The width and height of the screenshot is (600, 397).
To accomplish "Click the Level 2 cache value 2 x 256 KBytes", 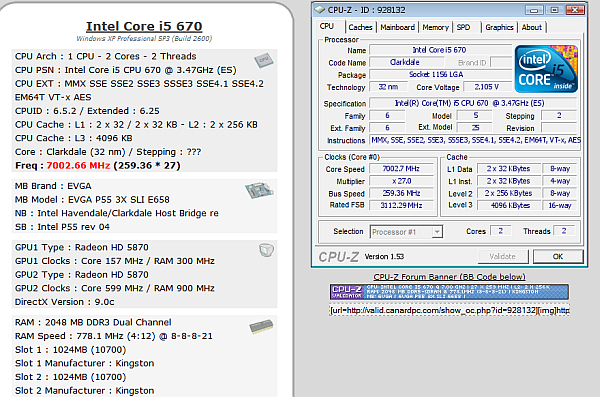I will (509, 193).
